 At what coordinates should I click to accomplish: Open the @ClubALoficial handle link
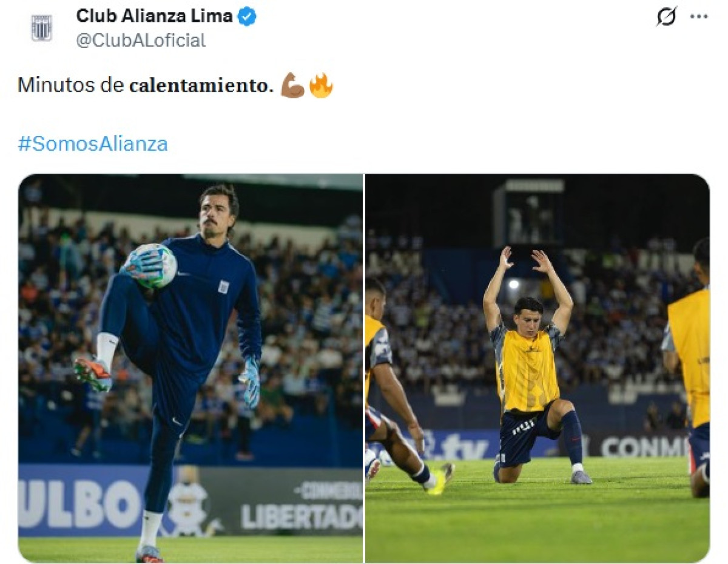click(x=141, y=41)
